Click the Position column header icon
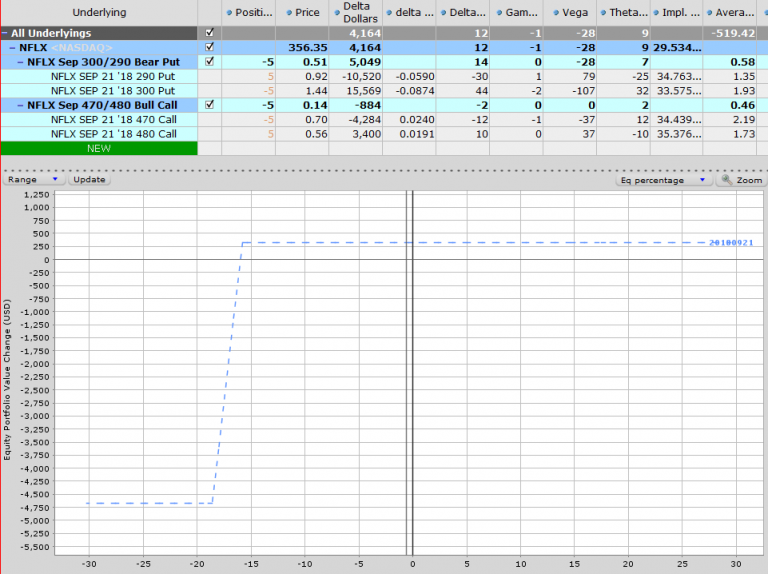 tap(230, 13)
